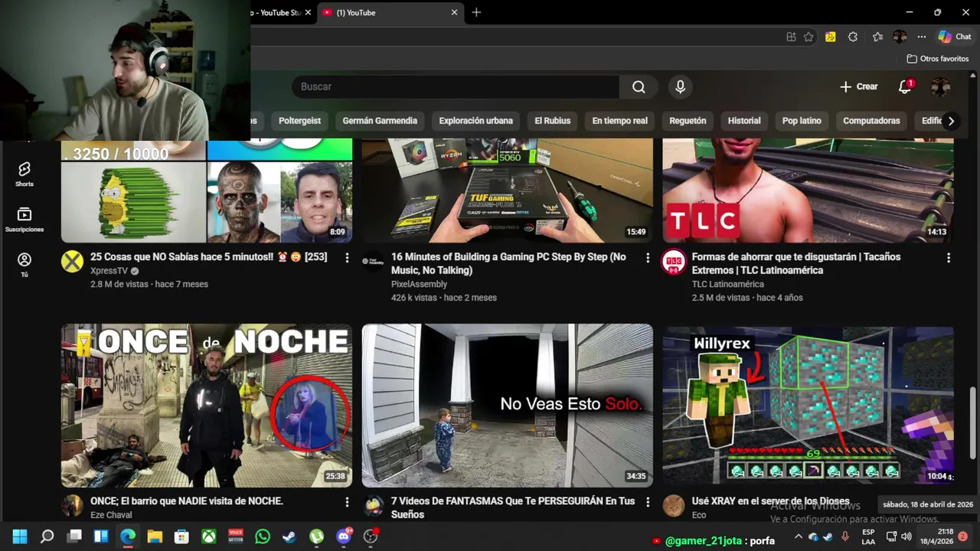The width and height of the screenshot is (980, 551).
Task: Open the TLC Tacaños Extremos thumbnail
Action: (808, 191)
